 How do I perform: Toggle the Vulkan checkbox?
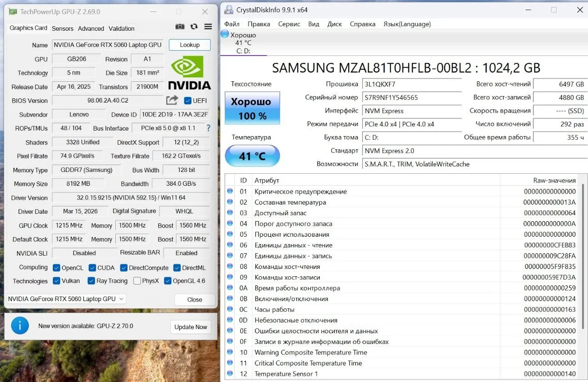click(x=57, y=280)
